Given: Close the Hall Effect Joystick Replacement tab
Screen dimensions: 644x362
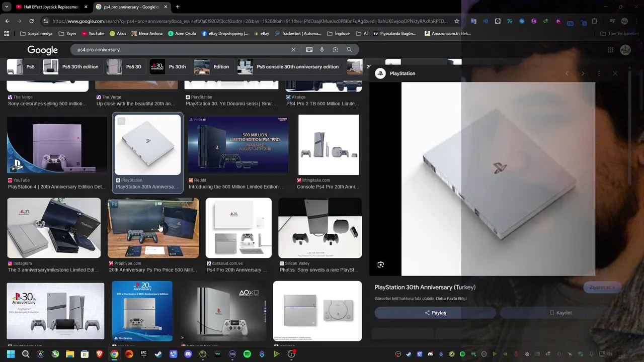Looking at the screenshot, I should pyautogui.click(x=86, y=7).
